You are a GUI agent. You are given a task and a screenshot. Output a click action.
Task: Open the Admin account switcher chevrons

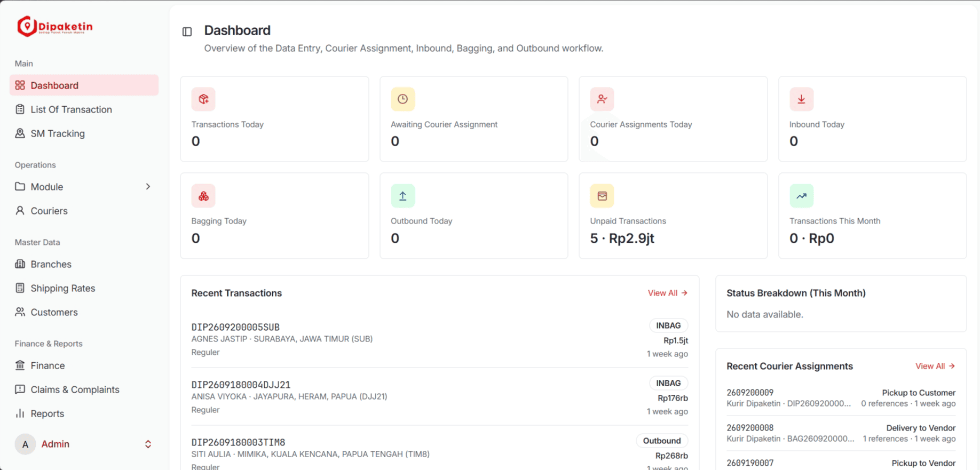click(148, 444)
